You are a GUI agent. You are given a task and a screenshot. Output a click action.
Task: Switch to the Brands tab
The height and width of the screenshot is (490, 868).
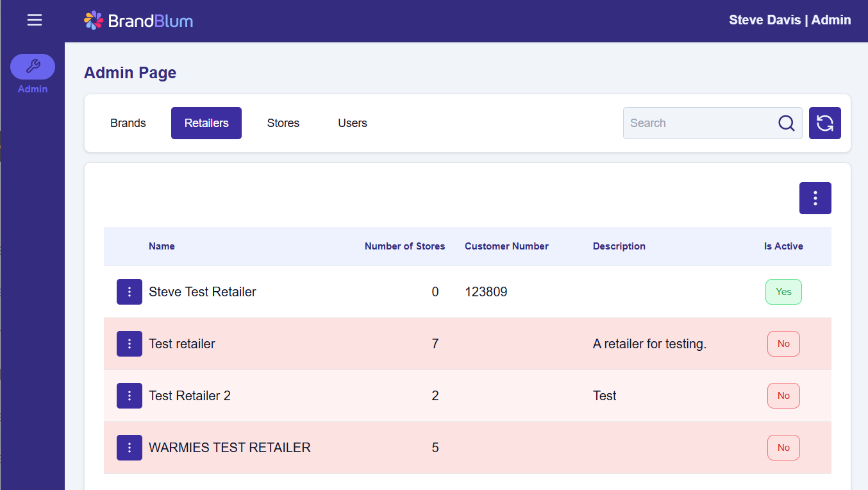click(x=128, y=123)
